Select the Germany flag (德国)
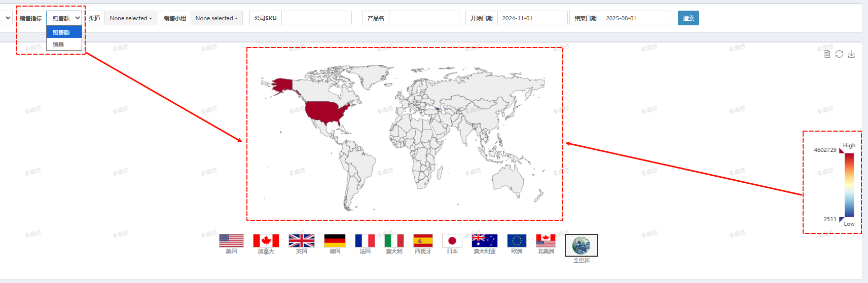Image resolution: width=868 pixels, height=283 pixels. pos(335,240)
